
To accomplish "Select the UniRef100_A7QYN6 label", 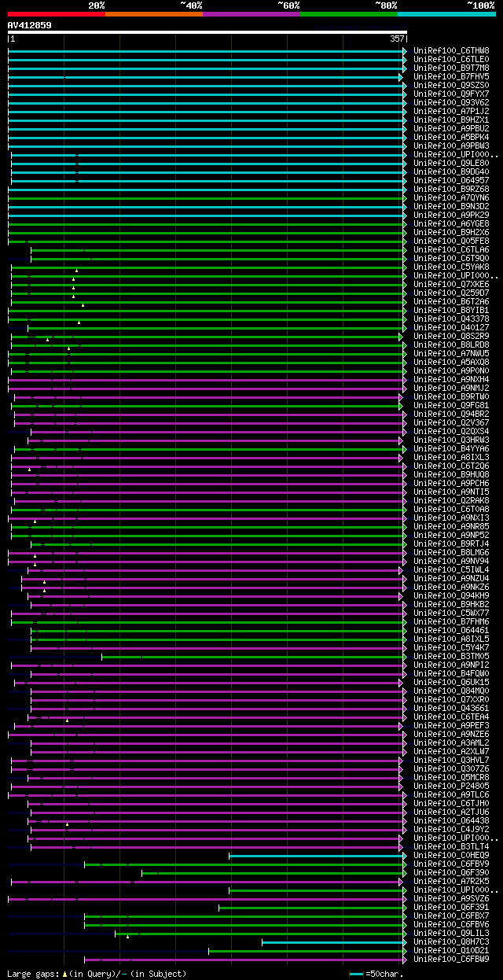I will click(x=452, y=197).
